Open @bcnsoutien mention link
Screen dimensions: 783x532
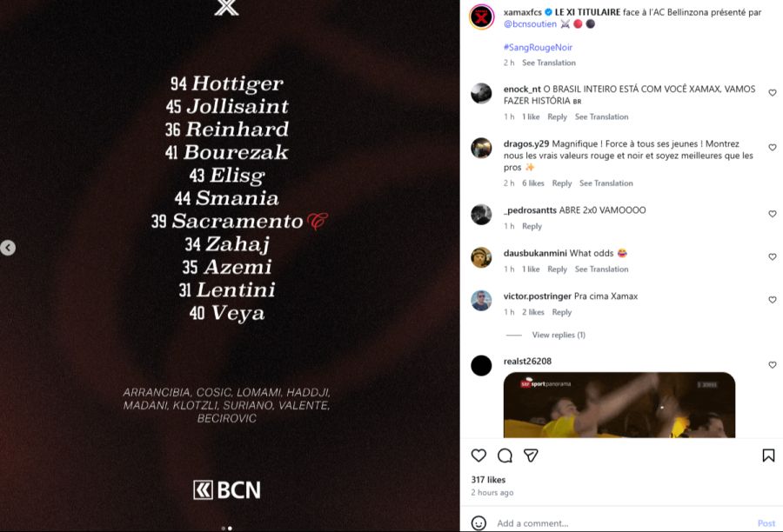[x=530, y=24]
